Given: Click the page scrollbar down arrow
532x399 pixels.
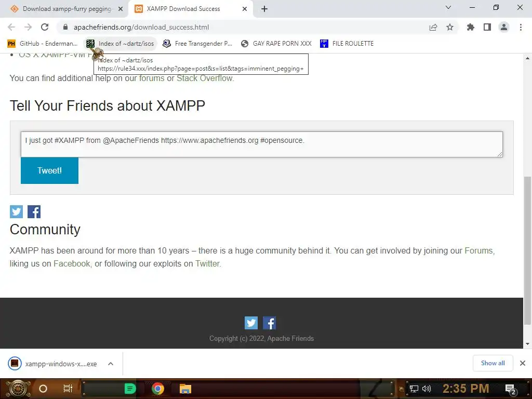Looking at the screenshot, I should coord(528,344).
